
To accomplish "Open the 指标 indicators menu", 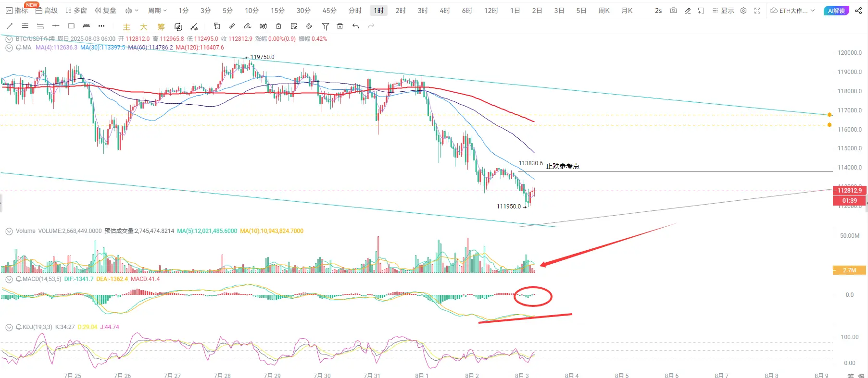I will click(x=17, y=11).
